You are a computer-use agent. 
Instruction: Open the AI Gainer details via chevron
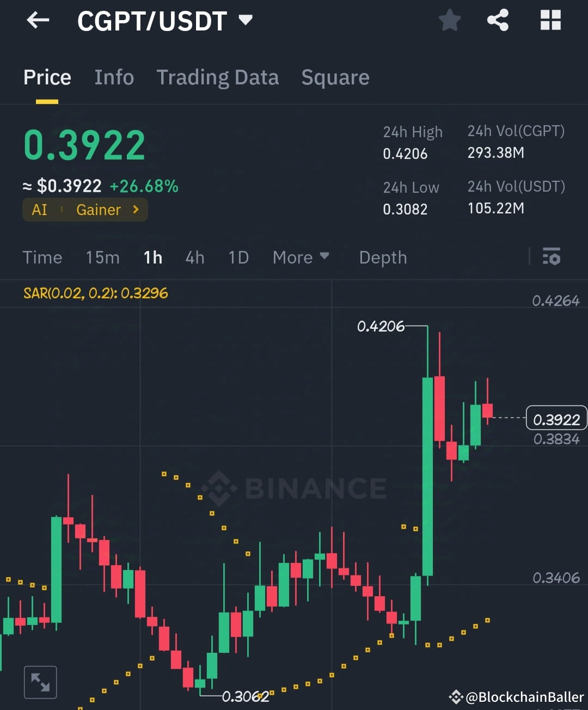click(137, 210)
